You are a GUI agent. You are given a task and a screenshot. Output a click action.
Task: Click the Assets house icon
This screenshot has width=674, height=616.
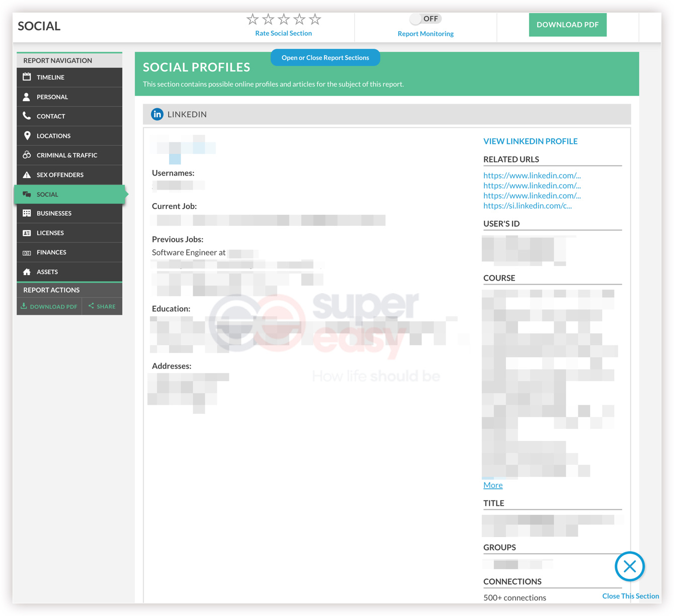coord(27,272)
